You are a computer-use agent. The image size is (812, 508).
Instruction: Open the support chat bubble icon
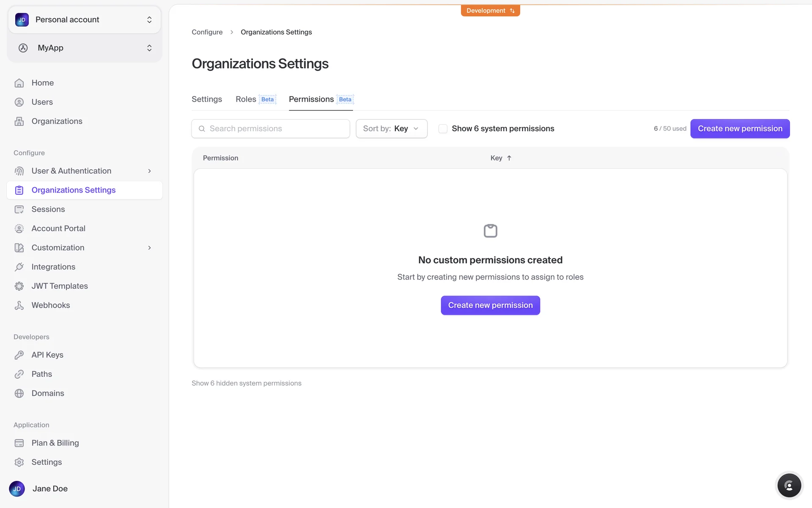click(x=789, y=486)
